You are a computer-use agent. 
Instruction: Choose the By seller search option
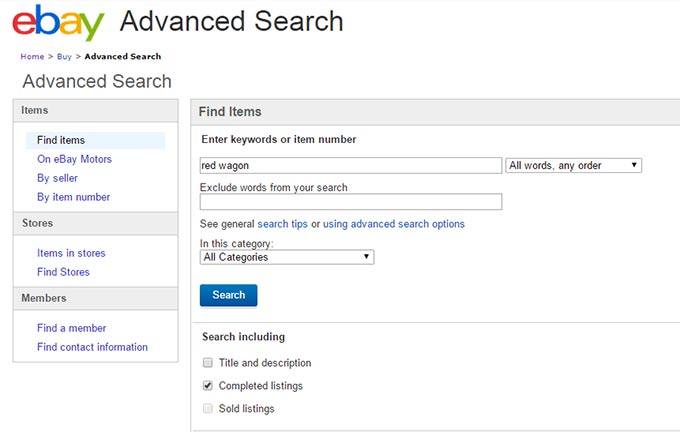(57, 178)
